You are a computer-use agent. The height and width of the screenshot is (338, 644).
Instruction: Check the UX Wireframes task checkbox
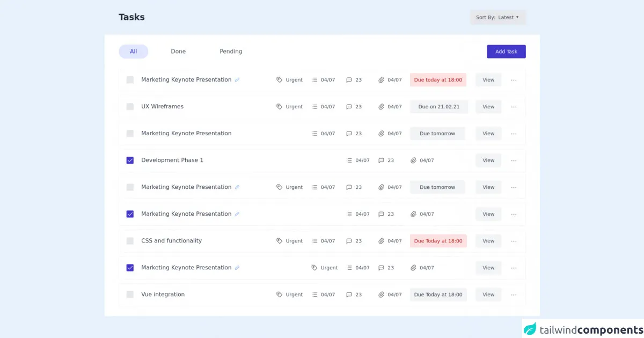[x=130, y=107]
